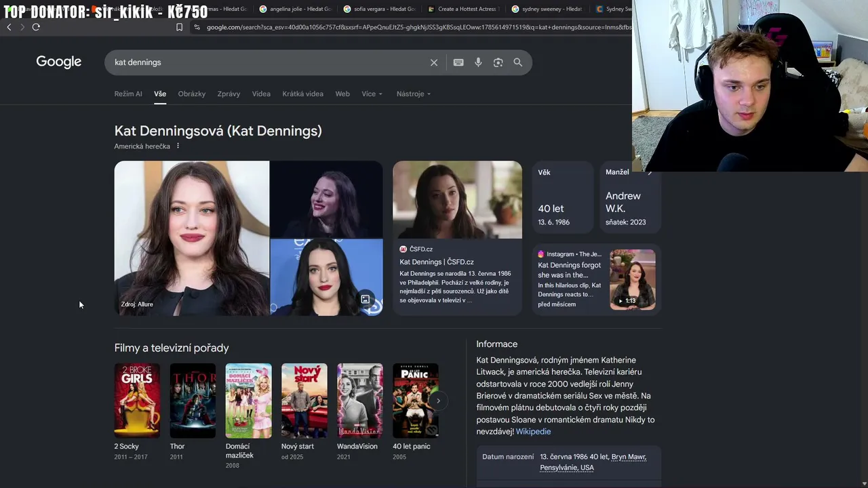
Task: Click the Filmy a televizní pořady heading
Action: point(172,348)
